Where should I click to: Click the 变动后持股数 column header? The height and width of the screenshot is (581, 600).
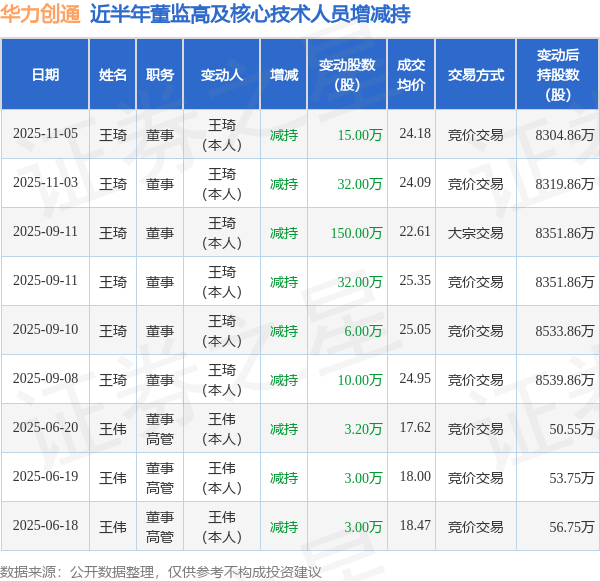(558, 74)
